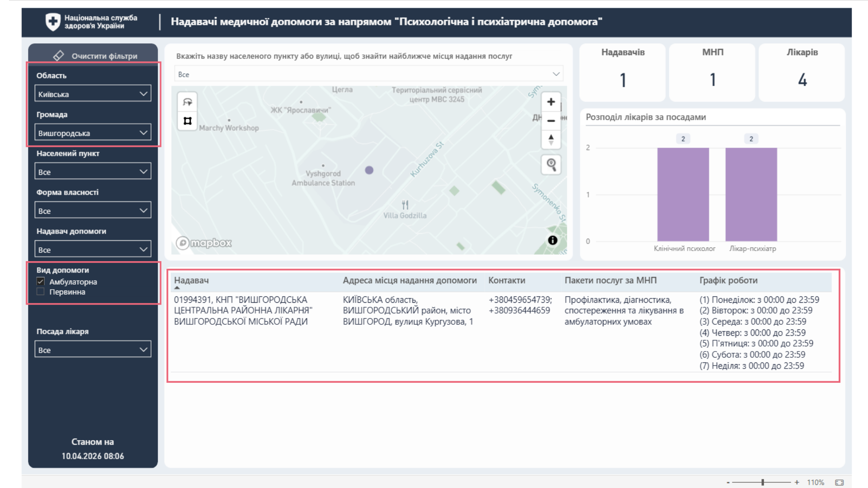Select the Лікар-психіатр bar
Screen dimensions: 868x488
tap(751, 194)
